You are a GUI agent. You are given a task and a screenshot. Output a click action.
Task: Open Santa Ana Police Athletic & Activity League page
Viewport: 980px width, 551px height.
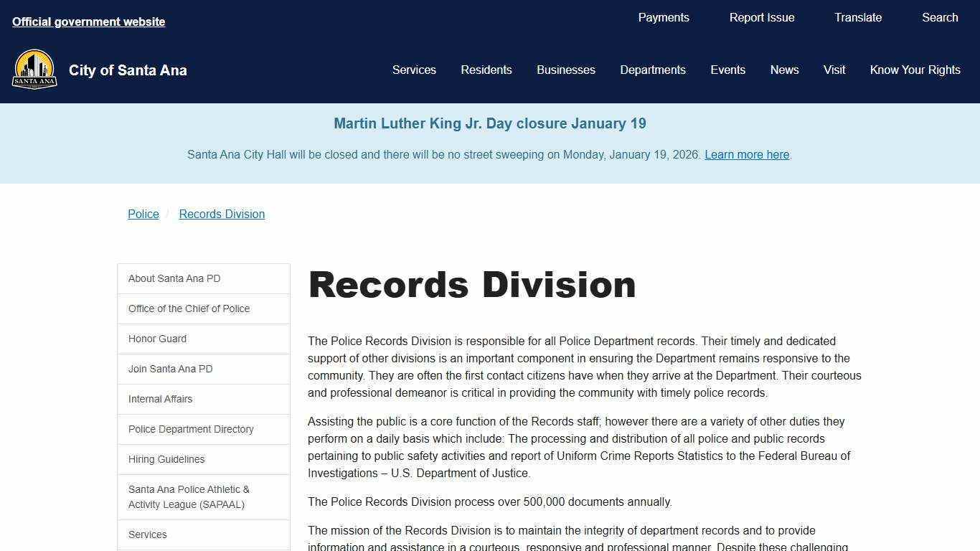189,496
